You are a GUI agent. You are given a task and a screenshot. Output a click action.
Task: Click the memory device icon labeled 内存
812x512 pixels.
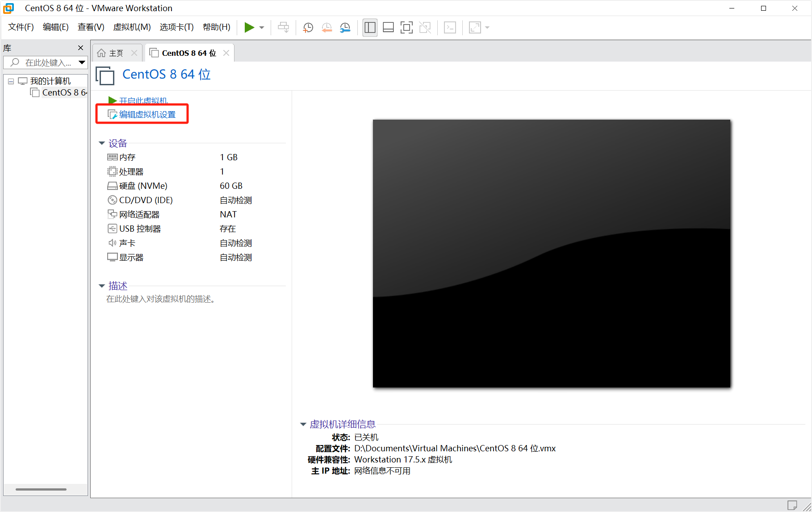[113, 157]
